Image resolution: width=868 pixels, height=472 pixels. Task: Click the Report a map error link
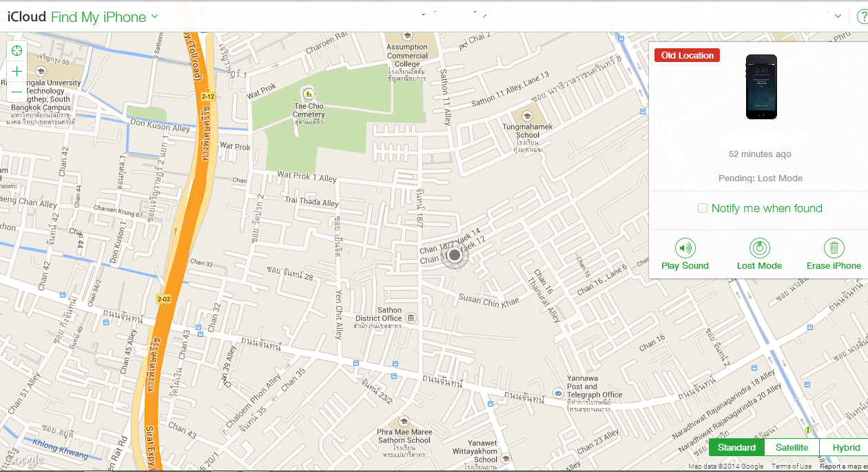[843, 466]
